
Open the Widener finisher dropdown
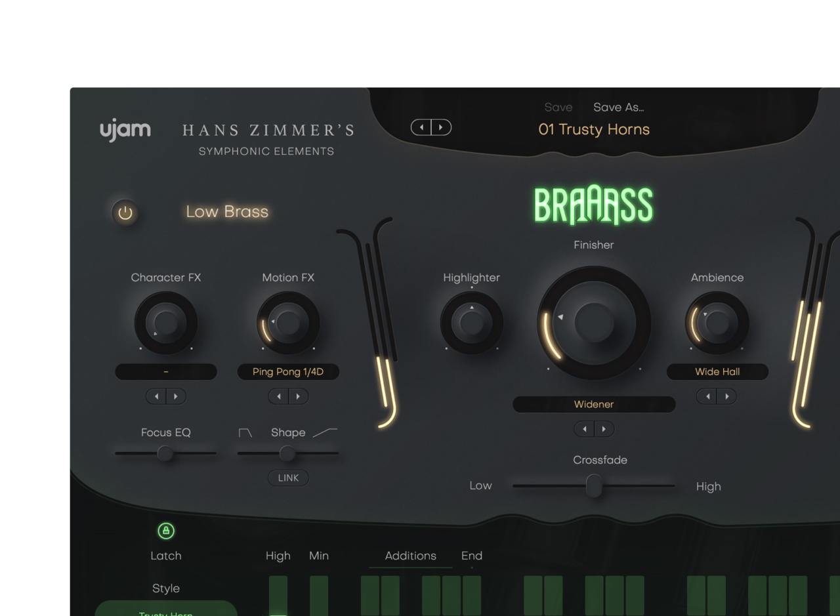[x=594, y=404]
